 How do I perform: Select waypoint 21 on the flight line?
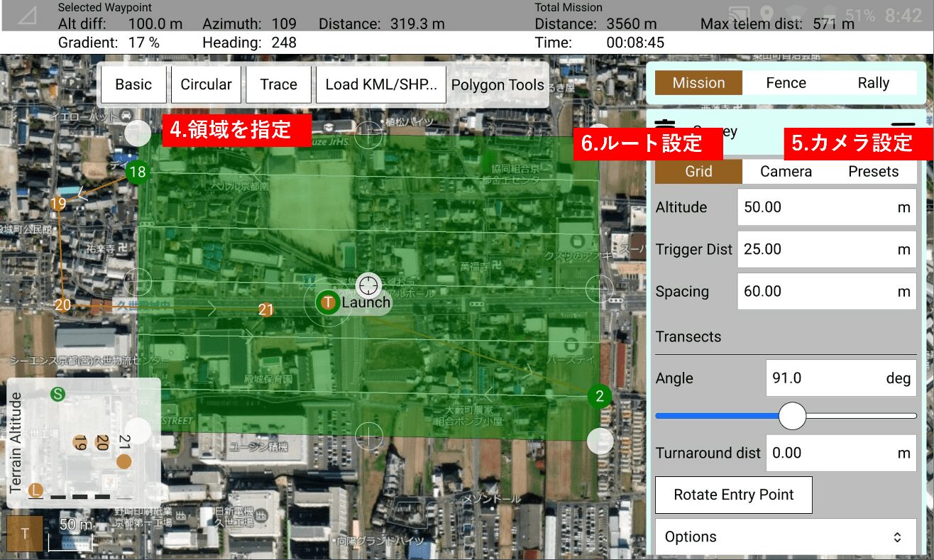(266, 309)
